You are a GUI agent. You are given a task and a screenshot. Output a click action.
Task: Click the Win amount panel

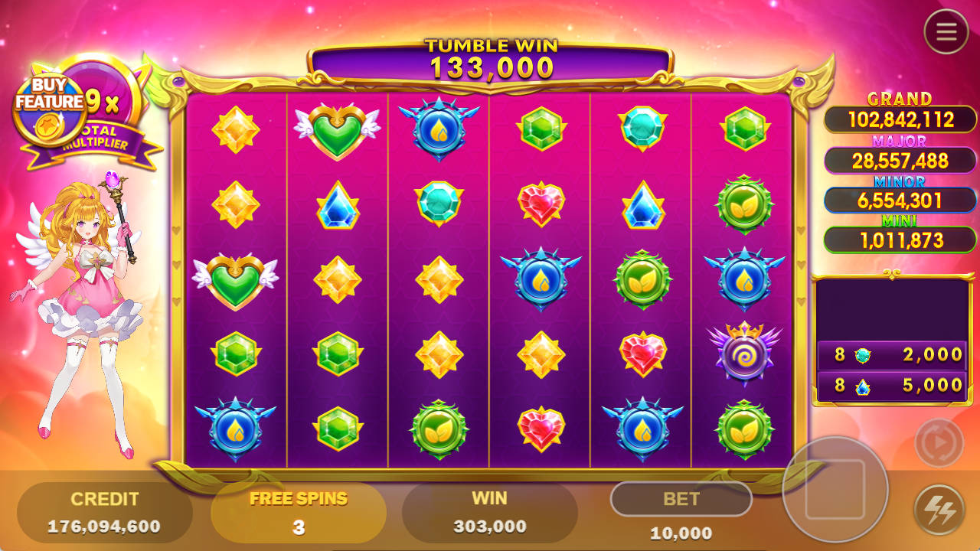click(490, 513)
